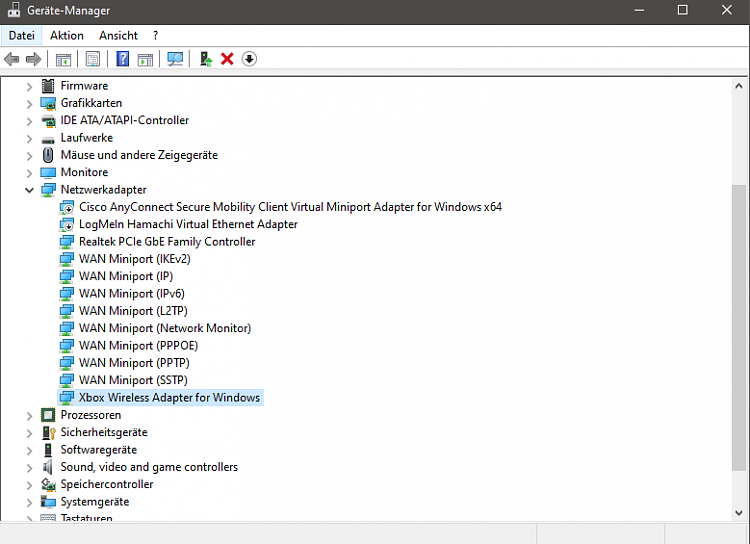The image size is (750, 544).
Task: Expand the Monitore node
Action: (x=30, y=173)
